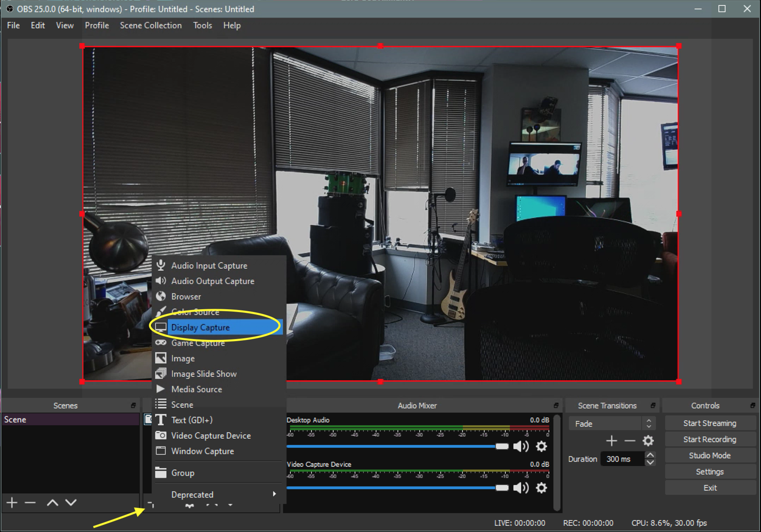Screen dimensions: 761x532
Task: Open Video Capture Device audio gear settings
Action: click(541, 488)
